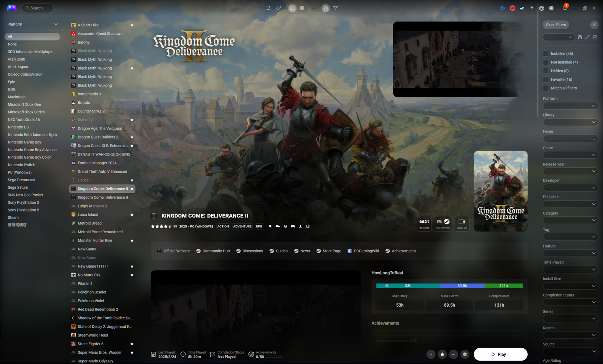Switch to grid view layout
603x364 pixels.
302,8
